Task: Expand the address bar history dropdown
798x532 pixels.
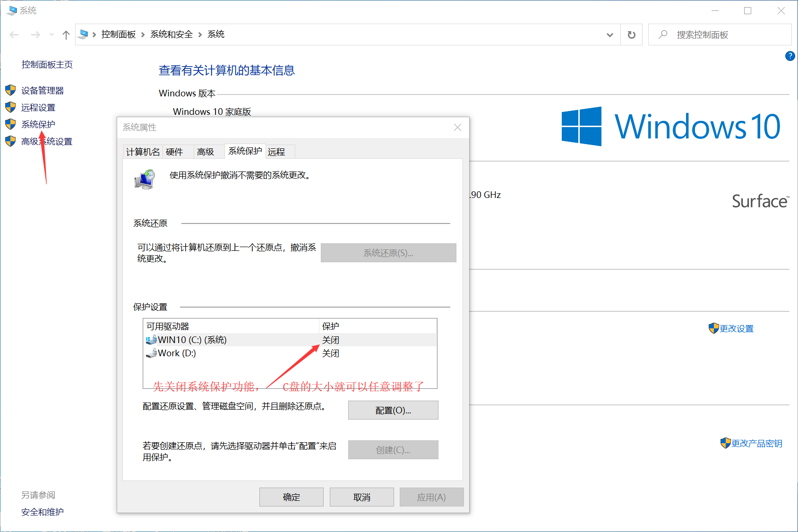Action: [609, 35]
